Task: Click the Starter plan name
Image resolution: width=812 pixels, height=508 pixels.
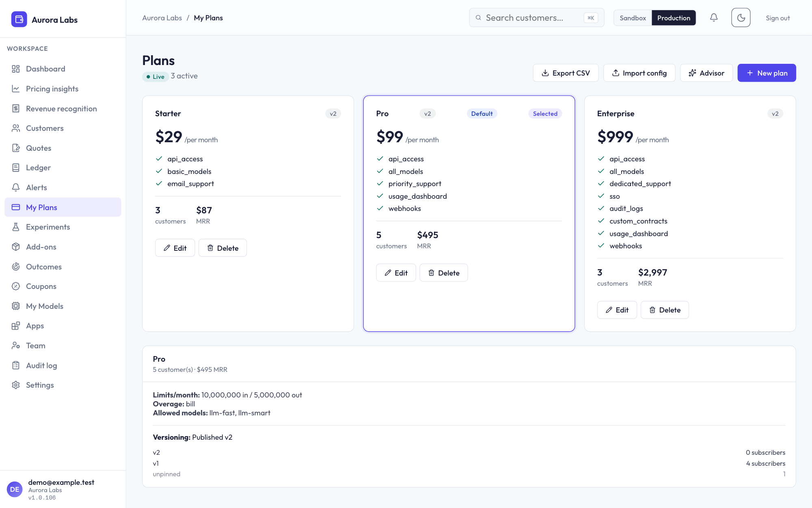Action: pos(168,113)
